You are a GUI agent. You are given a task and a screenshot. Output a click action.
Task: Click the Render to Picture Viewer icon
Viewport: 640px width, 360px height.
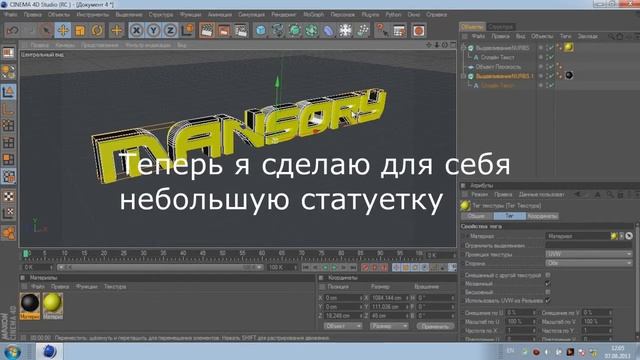click(224, 30)
